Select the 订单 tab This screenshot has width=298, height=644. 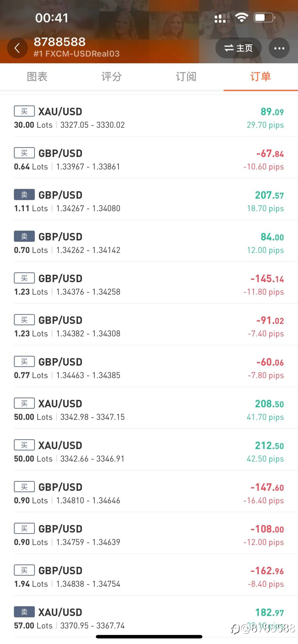coord(260,77)
